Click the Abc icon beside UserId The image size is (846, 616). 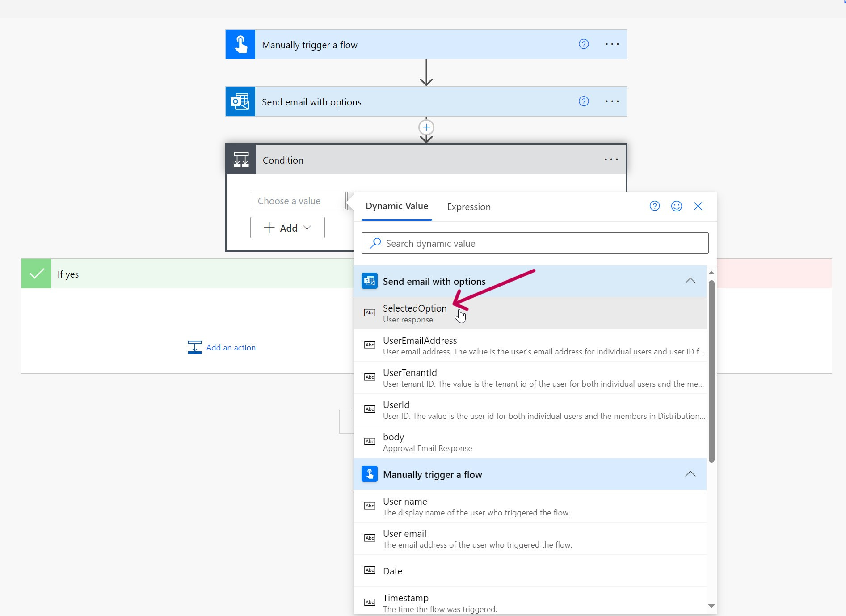(x=370, y=409)
